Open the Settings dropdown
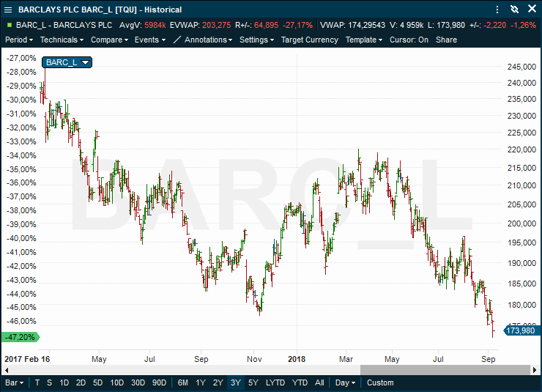This screenshot has width=542, height=392. point(257,40)
